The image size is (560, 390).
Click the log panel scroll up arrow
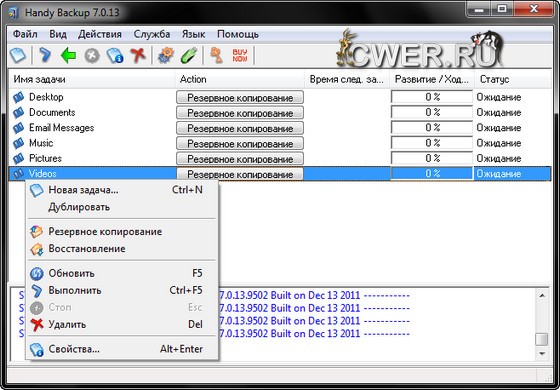tap(542, 296)
